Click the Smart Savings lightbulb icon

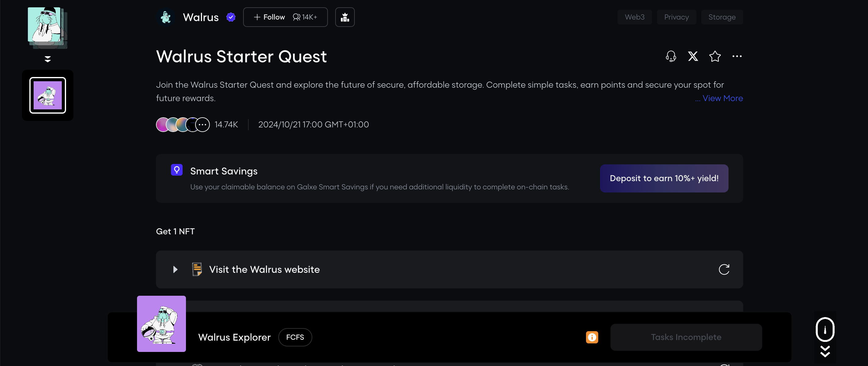pyautogui.click(x=176, y=170)
